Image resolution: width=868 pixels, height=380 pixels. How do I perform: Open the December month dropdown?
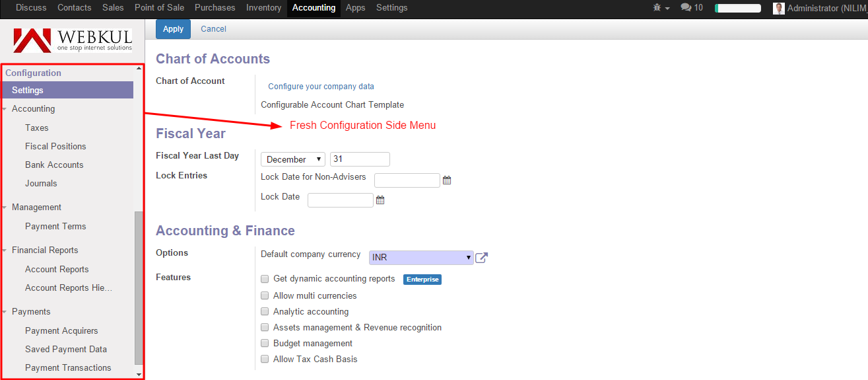(293, 159)
